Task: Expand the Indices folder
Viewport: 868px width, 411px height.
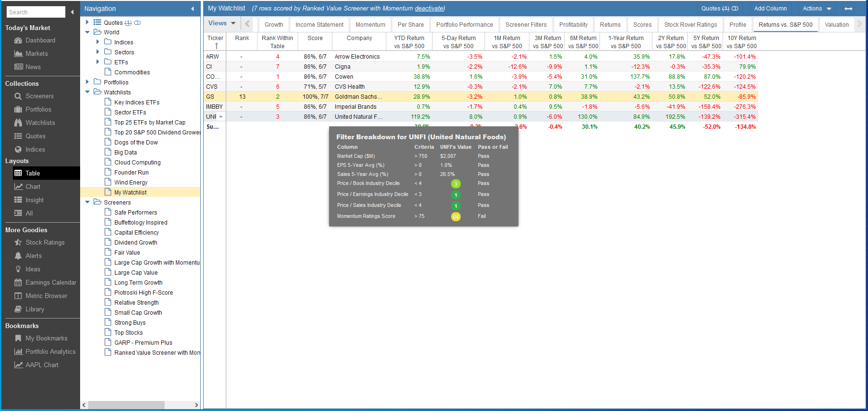Action: tap(98, 42)
